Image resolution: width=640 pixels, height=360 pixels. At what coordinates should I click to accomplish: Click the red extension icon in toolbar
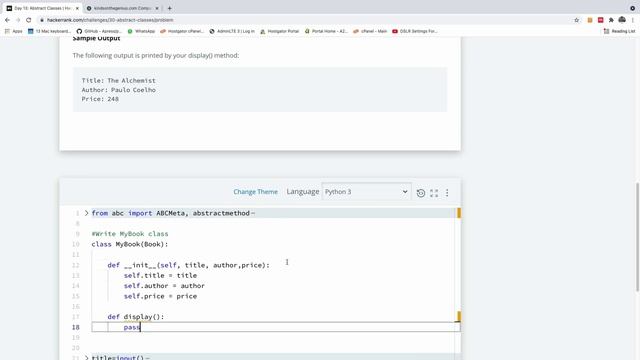pos(600,20)
